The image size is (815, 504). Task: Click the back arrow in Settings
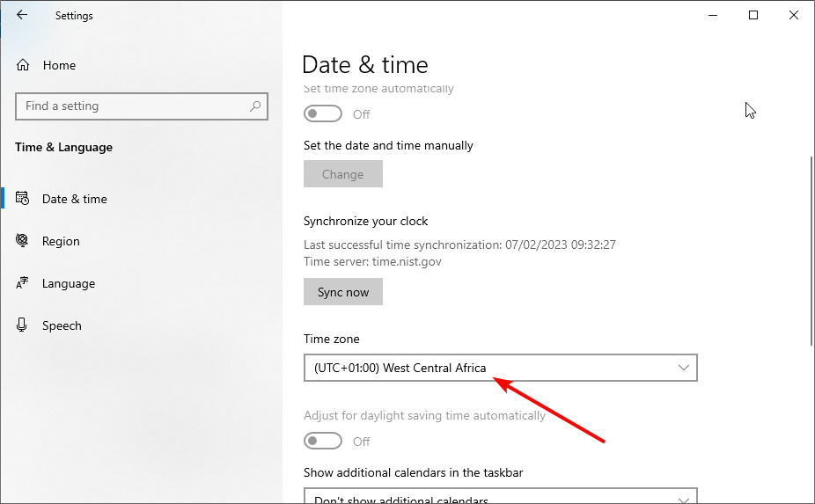click(x=22, y=15)
